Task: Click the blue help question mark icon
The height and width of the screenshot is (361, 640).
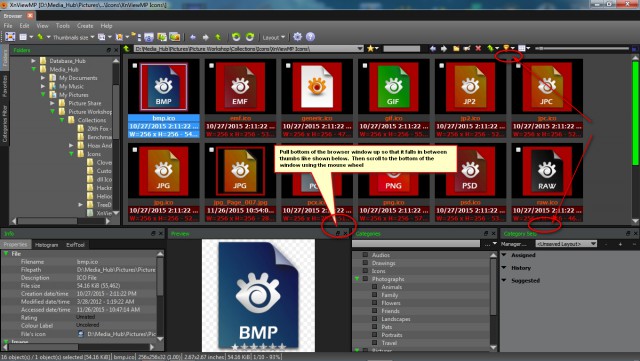Action: point(310,37)
